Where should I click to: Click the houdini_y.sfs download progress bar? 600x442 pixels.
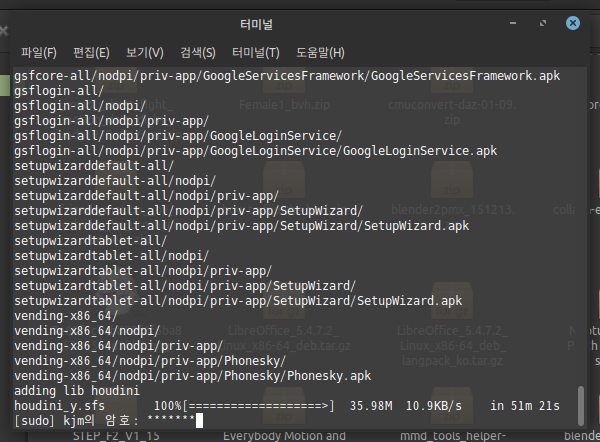258,406
